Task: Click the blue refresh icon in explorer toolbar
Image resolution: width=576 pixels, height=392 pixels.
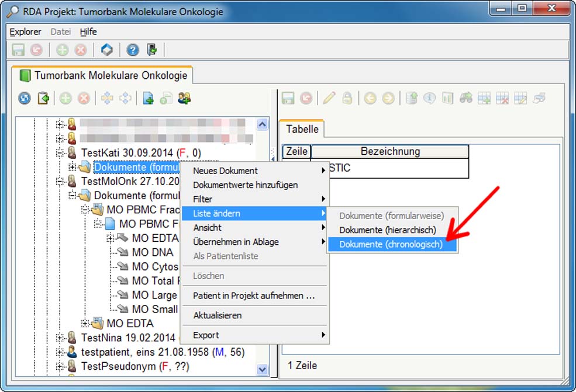Action: coord(25,99)
